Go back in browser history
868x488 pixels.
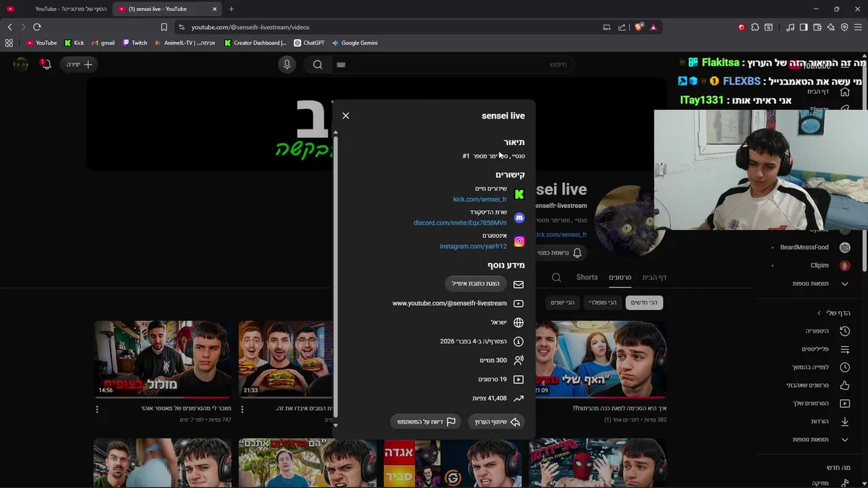click(9, 27)
